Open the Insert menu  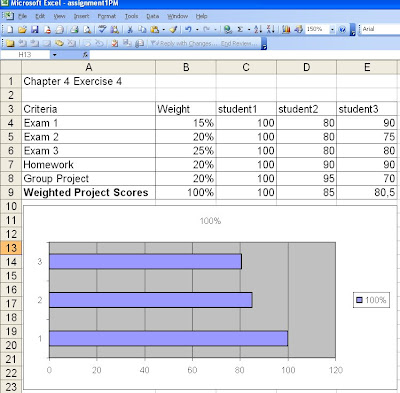[81, 16]
